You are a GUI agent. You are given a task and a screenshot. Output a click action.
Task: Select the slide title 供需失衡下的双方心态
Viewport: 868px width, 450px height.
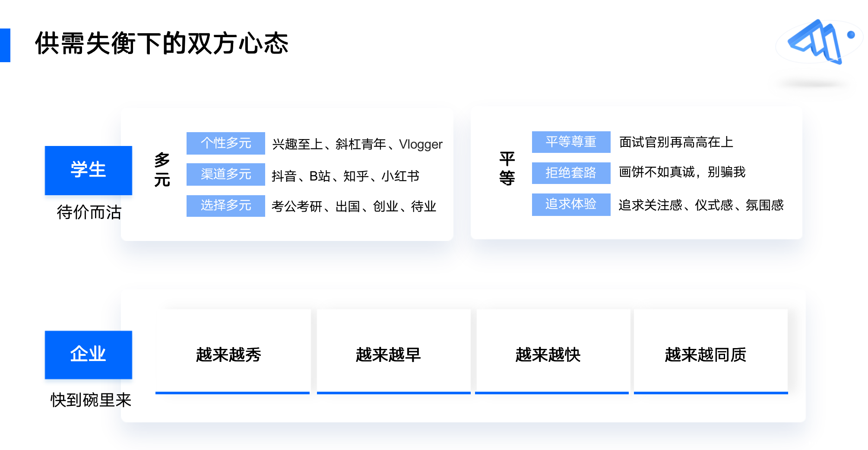162,44
